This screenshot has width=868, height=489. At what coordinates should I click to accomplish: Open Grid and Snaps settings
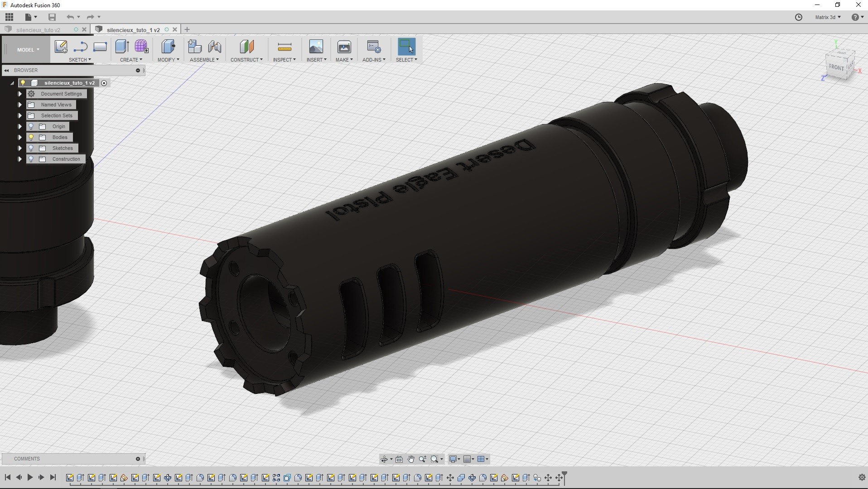tap(469, 459)
